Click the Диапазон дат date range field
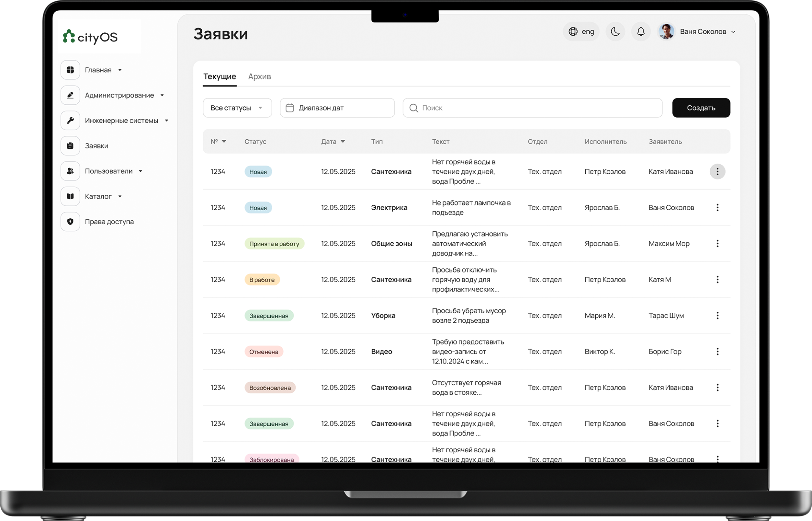Viewport: 812px width, 521px height. point(337,108)
